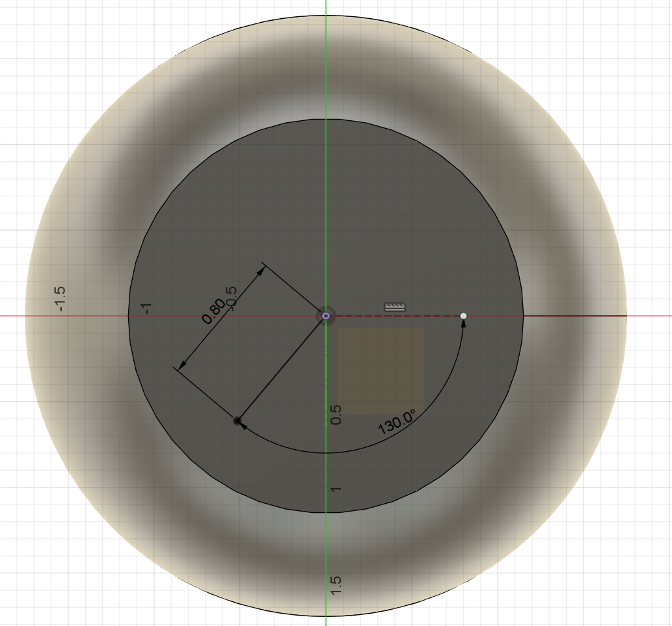Pick the black endpoint of the angled line

pyautogui.click(x=237, y=421)
